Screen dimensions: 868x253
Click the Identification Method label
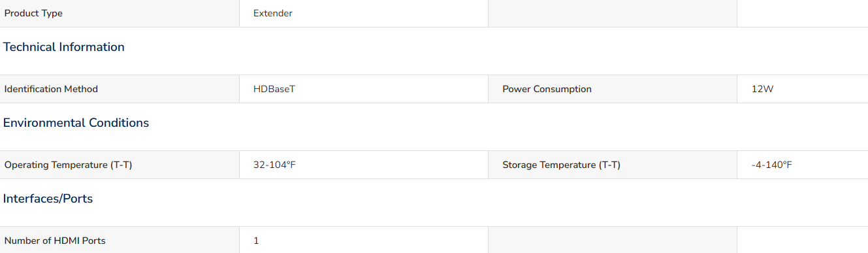[x=51, y=89]
